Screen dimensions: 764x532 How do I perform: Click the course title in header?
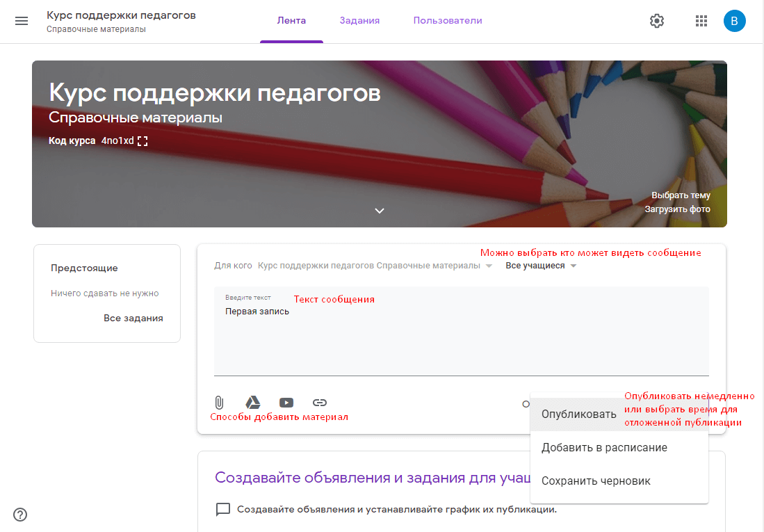pyautogui.click(x=122, y=15)
